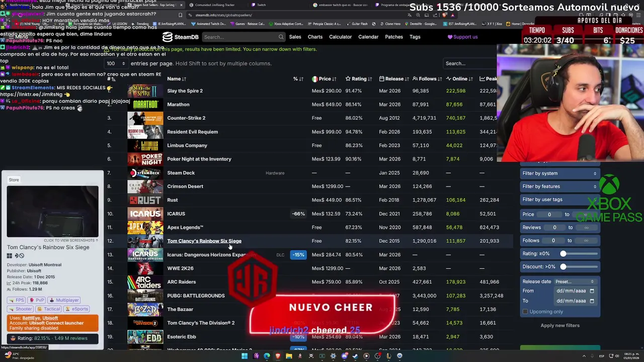Viewport: 644px width, 362px height.
Task: Open the Calendar page
Action: point(368,37)
